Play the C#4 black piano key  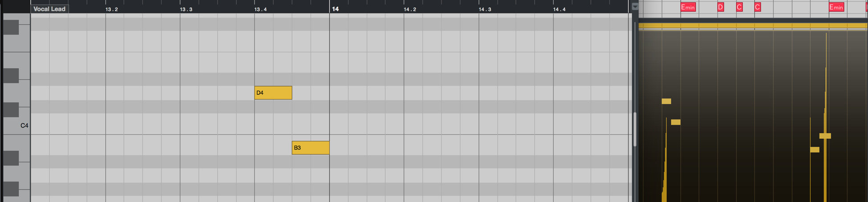tap(11, 110)
